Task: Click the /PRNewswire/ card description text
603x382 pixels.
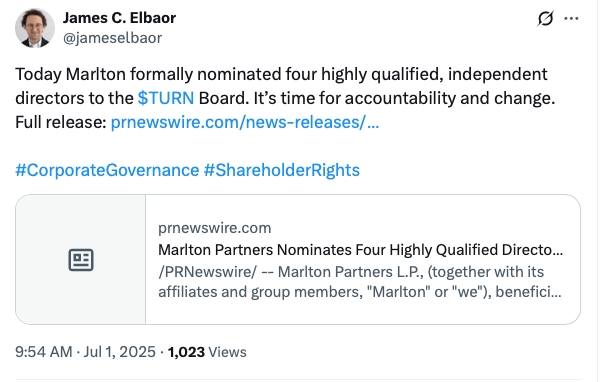Action: [360, 282]
